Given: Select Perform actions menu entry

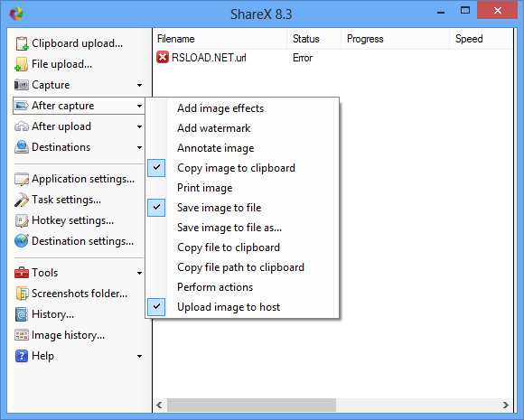Looking at the screenshot, I should point(242,287).
